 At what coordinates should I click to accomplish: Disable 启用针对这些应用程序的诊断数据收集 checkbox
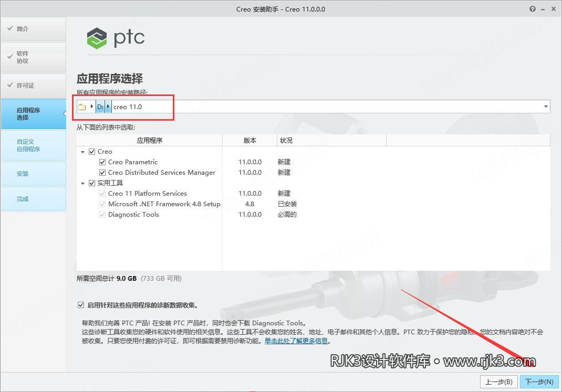coord(81,305)
